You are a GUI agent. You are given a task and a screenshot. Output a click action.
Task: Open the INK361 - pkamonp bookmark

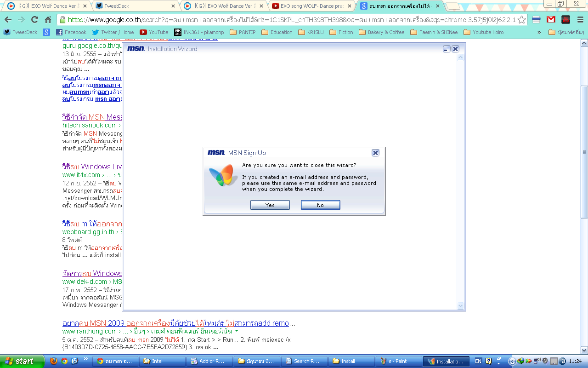199,32
